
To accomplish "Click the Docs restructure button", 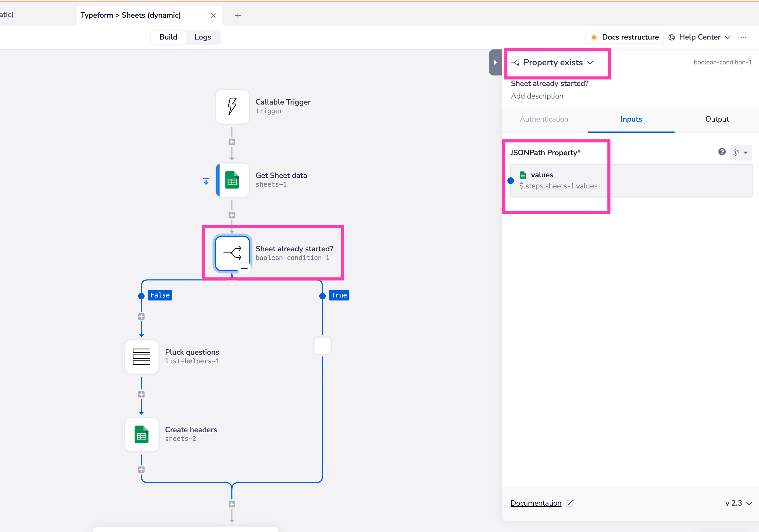I will (x=624, y=37).
